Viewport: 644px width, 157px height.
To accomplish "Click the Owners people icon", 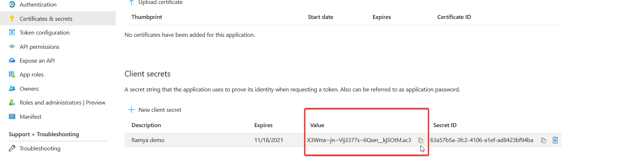I will coord(12,89).
